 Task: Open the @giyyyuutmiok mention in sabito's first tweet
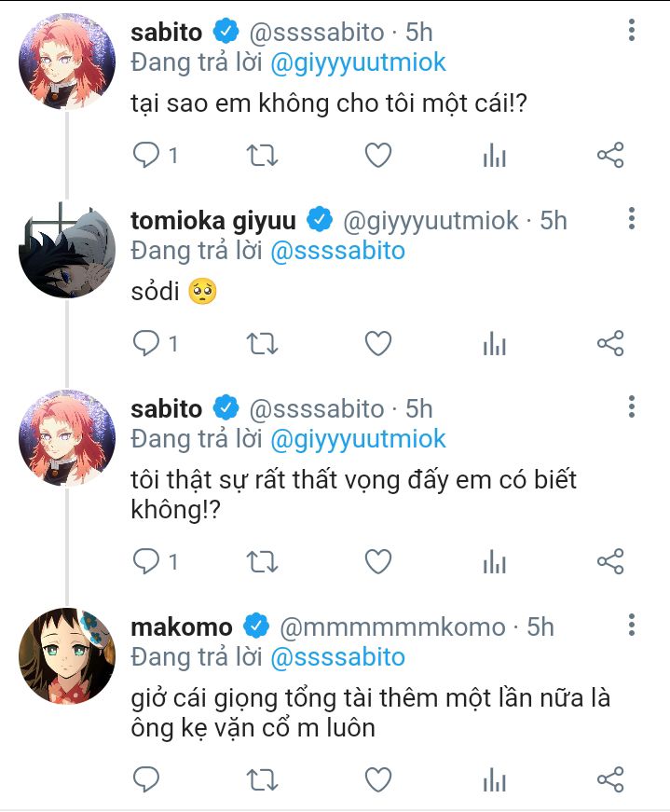click(x=358, y=63)
